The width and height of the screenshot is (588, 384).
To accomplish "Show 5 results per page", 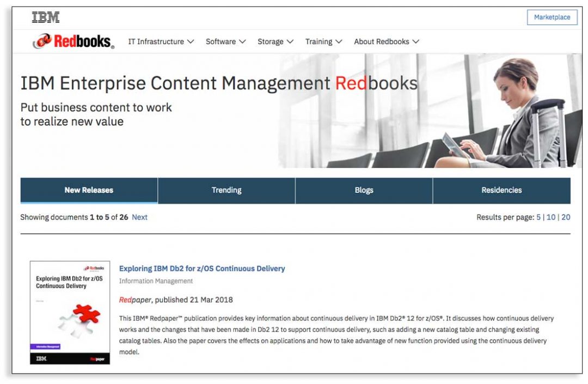I will pos(538,217).
